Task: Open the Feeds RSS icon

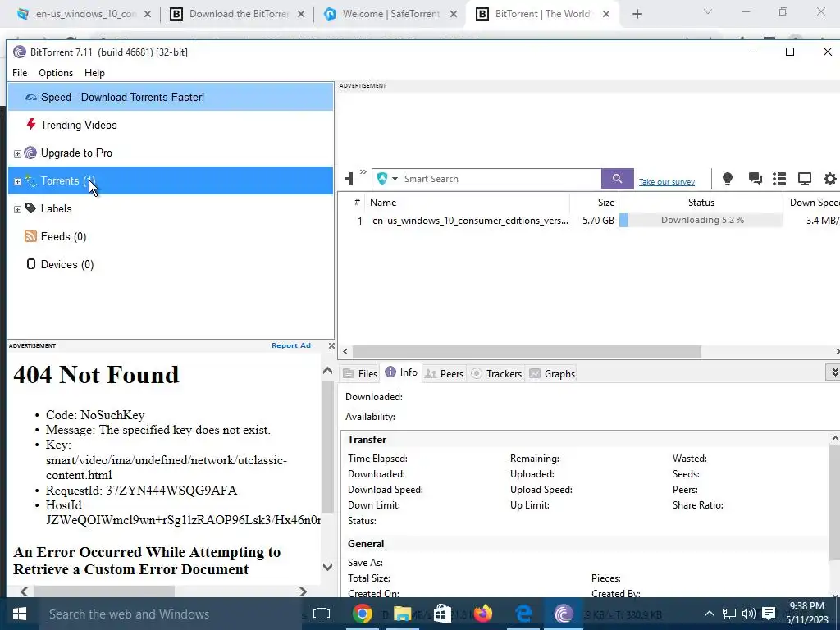Action: 30,236
